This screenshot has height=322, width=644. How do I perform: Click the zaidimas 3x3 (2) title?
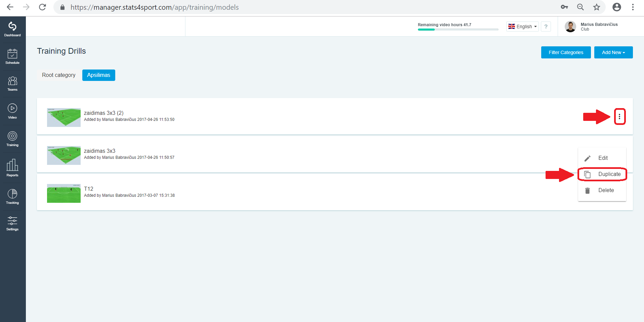tap(104, 113)
